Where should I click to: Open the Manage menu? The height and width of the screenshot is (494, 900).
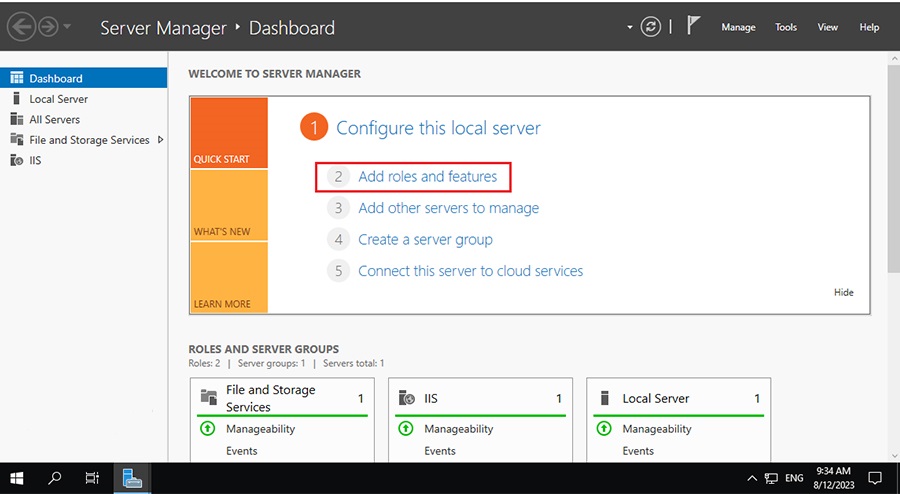[x=738, y=27]
